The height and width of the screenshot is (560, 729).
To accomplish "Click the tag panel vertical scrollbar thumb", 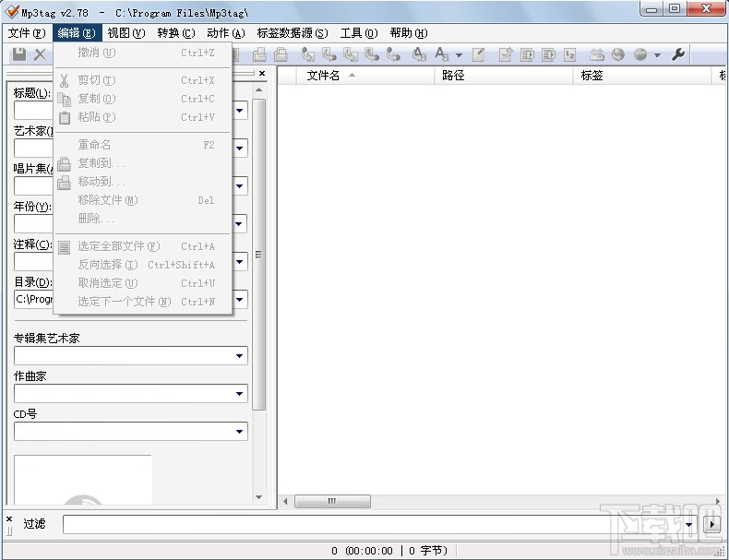I will 259,255.
